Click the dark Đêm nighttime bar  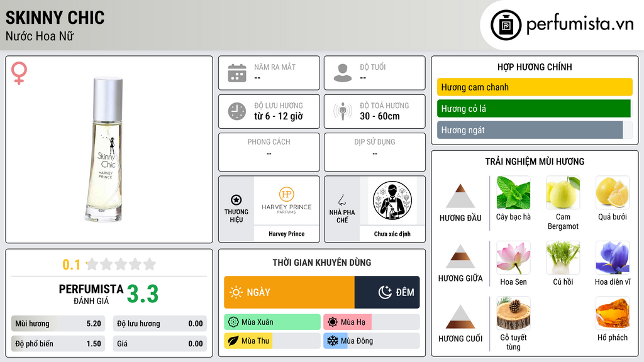387,292
